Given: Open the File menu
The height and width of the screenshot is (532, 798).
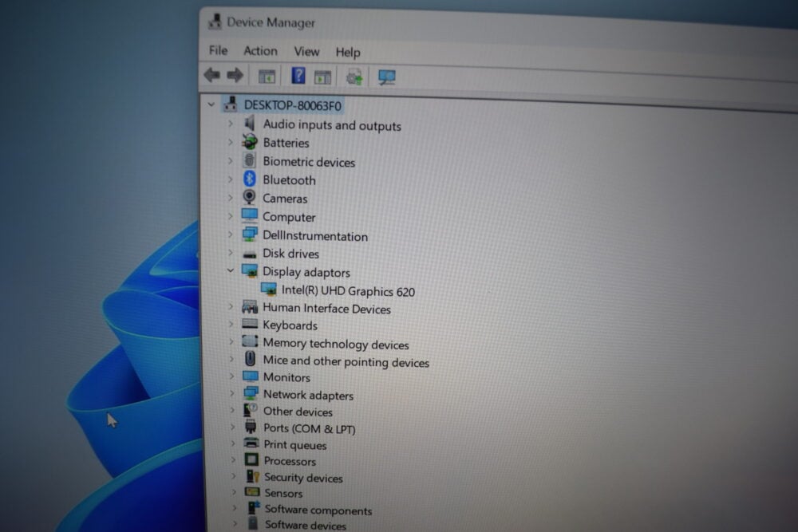Looking at the screenshot, I should (x=219, y=50).
